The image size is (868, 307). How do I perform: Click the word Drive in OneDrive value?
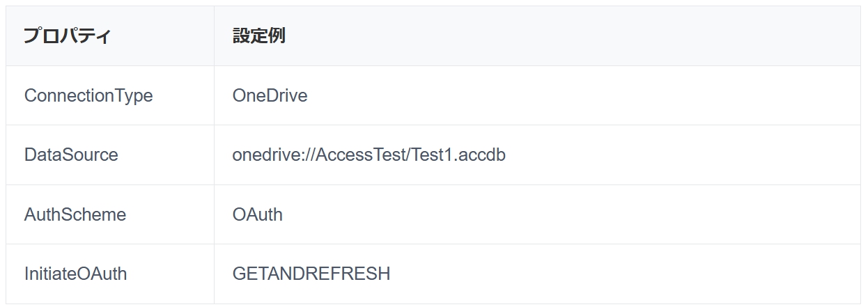pos(288,95)
